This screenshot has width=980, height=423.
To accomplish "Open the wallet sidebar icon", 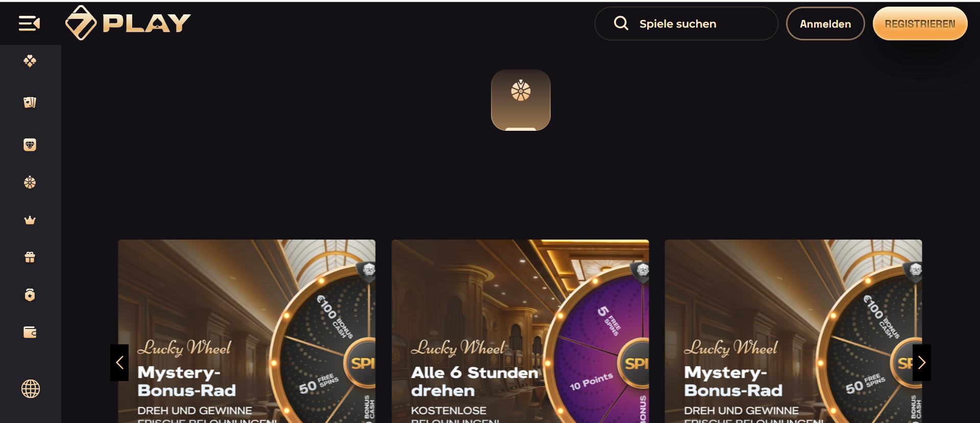I will [x=30, y=333].
